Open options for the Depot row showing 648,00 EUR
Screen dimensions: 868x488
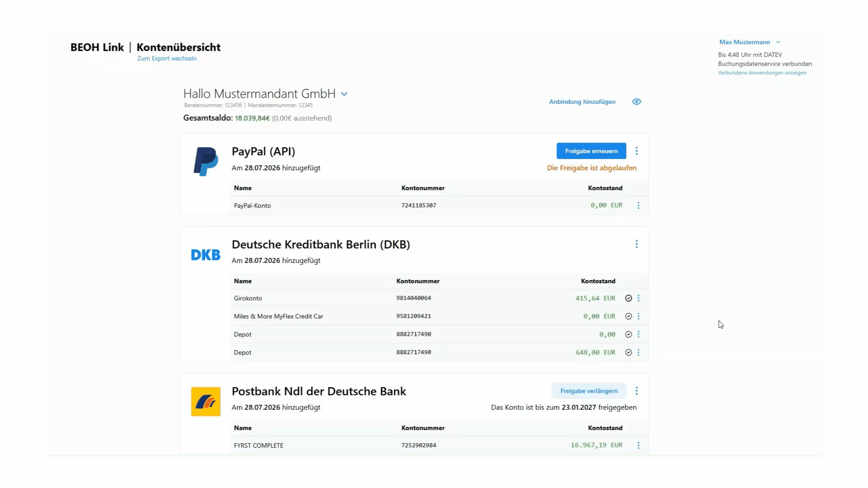[x=638, y=352]
